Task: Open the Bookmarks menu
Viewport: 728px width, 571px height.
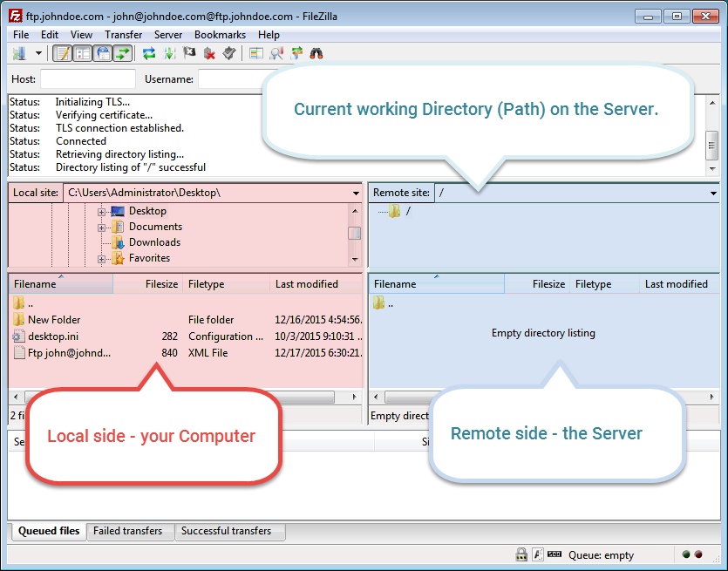Action: point(220,35)
